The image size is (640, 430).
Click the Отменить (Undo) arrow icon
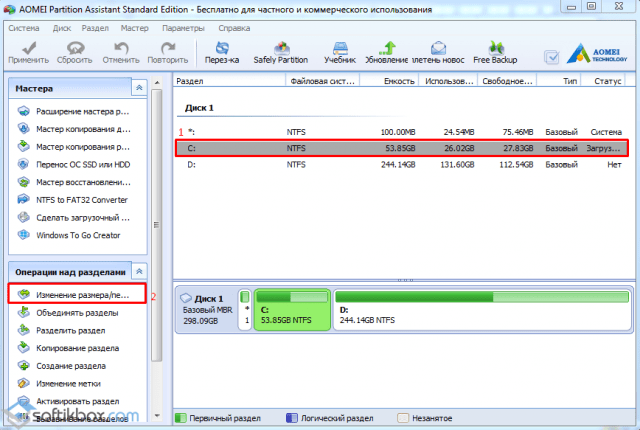coord(121,48)
